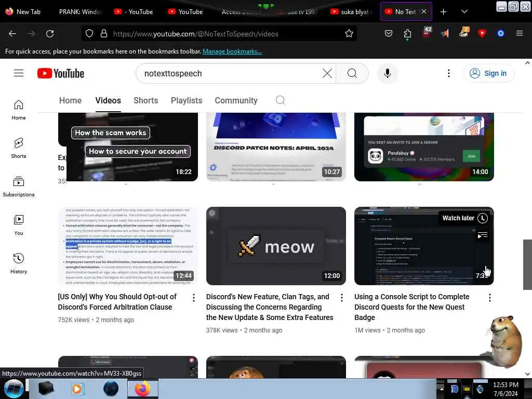Switch to the New Tab tab

tap(24, 11)
